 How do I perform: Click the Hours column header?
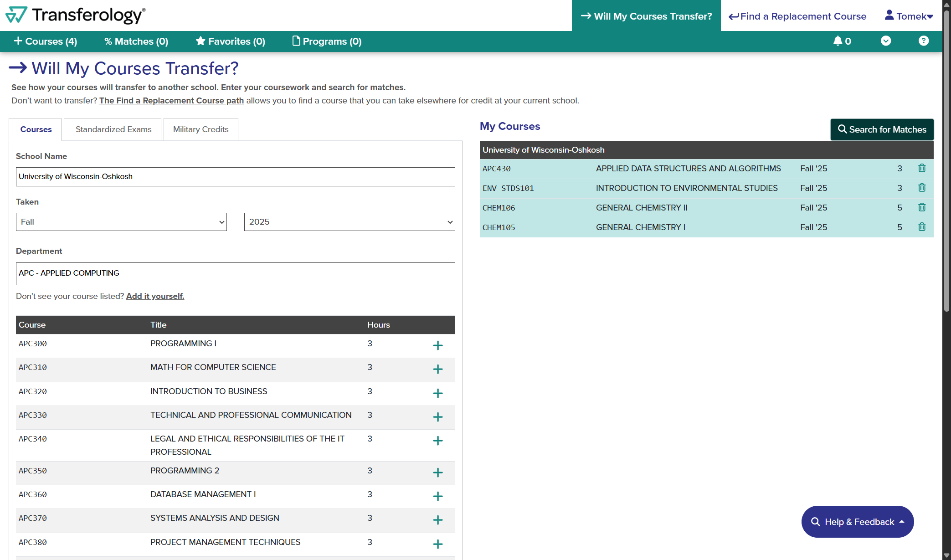tap(379, 325)
